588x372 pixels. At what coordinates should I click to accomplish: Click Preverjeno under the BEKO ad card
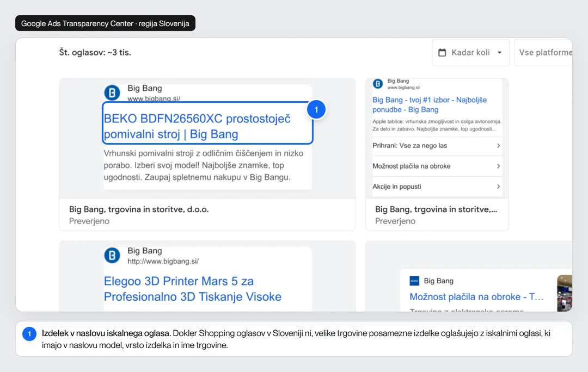click(89, 221)
